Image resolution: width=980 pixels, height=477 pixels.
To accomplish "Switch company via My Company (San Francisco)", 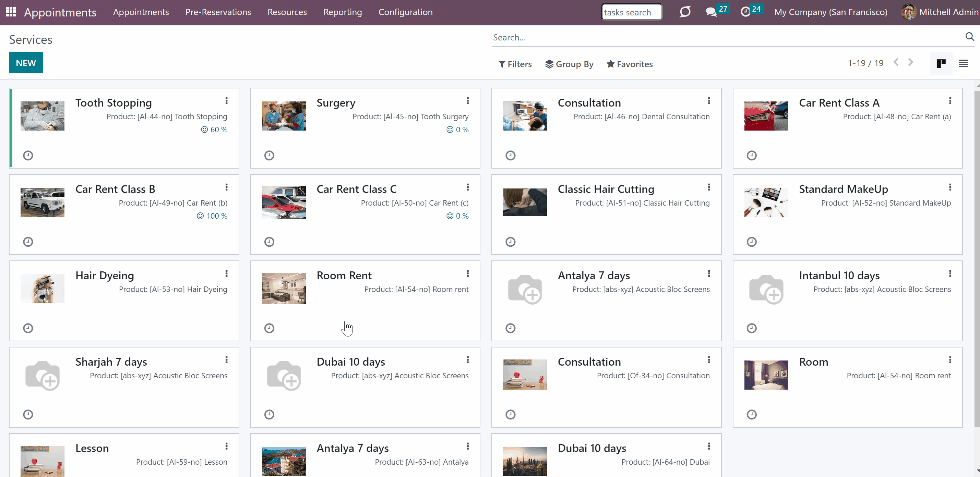I will tap(830, 12).
